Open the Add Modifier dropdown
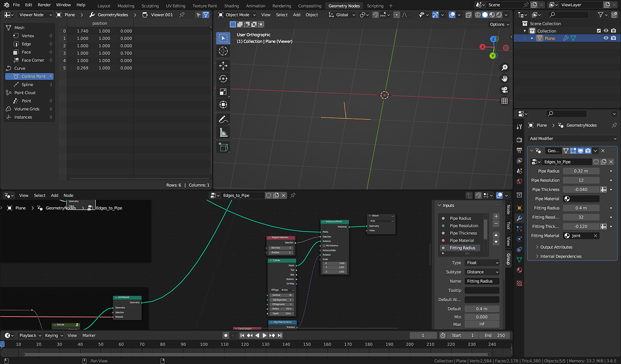The width and height of the screenshot is (621, 364). tap(572, 139)
